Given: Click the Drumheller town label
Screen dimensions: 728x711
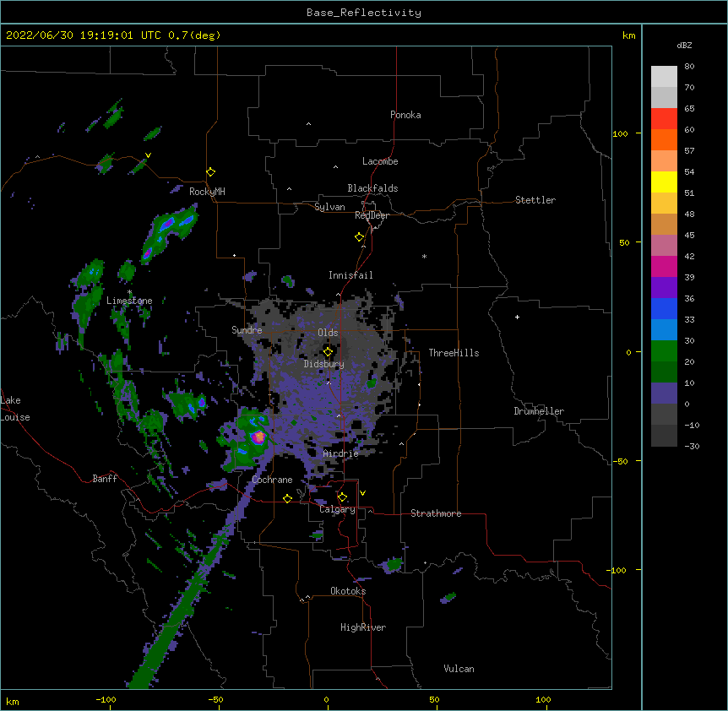Looking at the screenshot, I should [539, 411].
